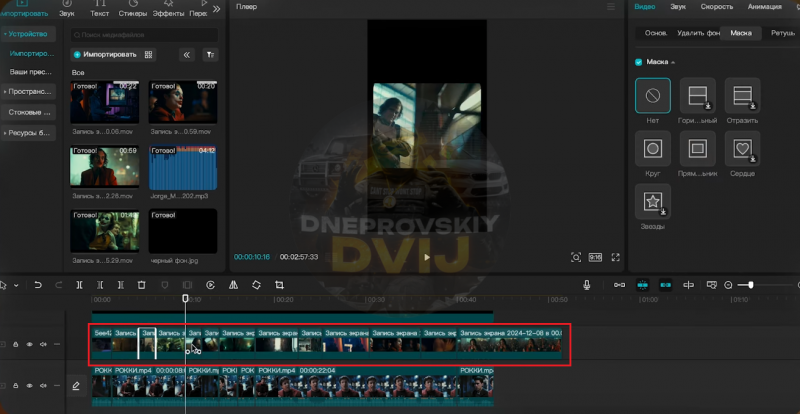The width and height of the screenshot is (800, 414).
Task: Click the microphone voiceover record icon
Action: 587,285
